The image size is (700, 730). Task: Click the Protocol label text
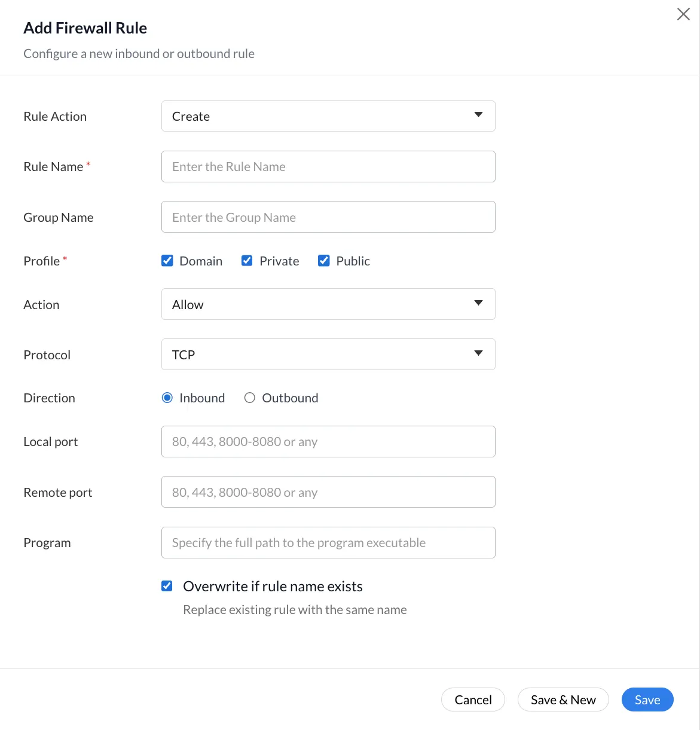47,355
